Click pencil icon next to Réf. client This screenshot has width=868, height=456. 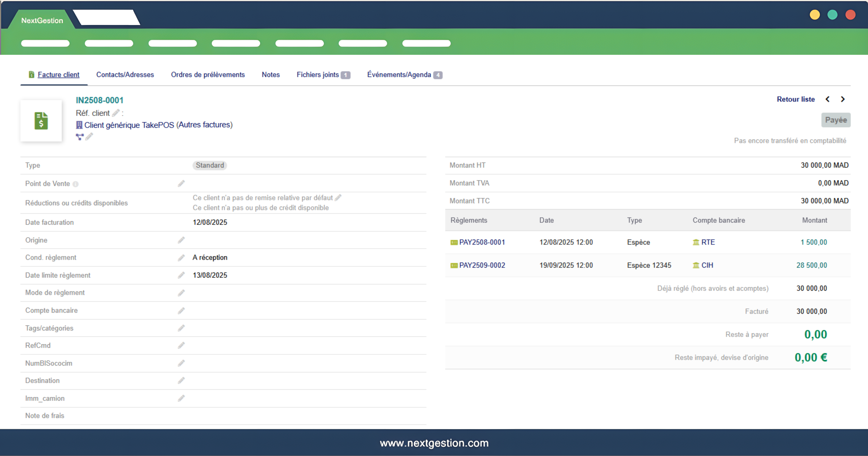(x=116, y=113)
